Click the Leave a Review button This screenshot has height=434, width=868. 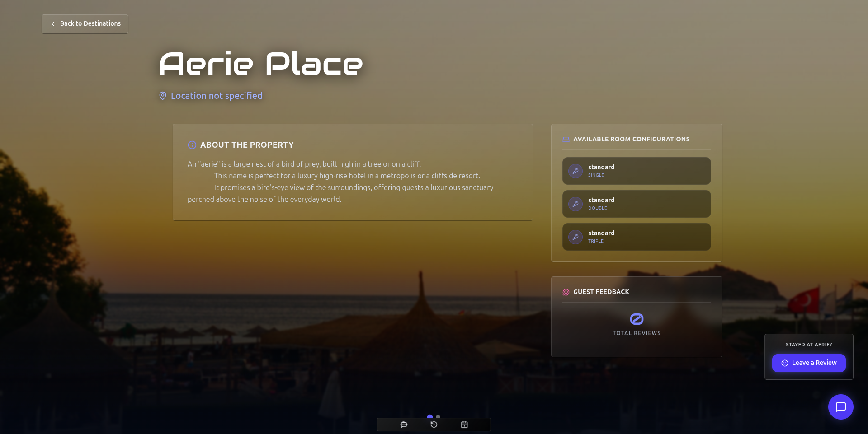809,363
